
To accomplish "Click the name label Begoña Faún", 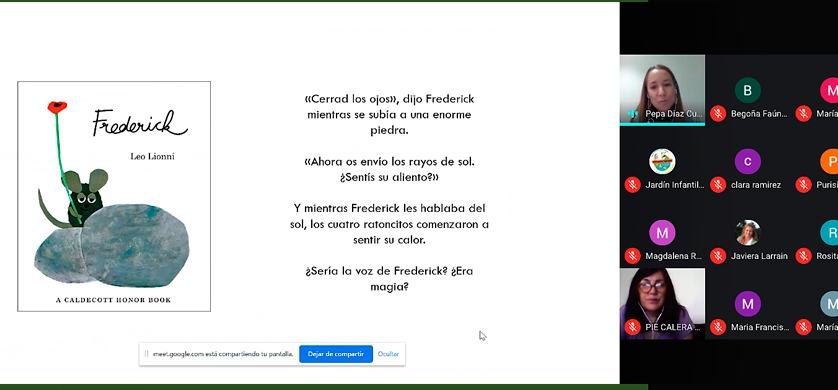I will click(x=760, y=114).
